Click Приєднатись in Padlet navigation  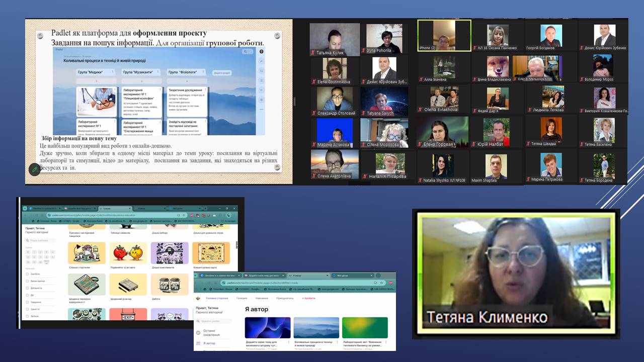tap(285, 298)
